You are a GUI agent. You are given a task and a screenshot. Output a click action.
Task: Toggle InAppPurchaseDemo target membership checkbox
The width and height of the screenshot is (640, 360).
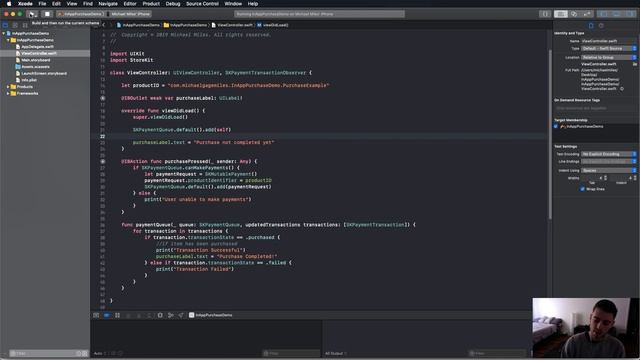pyautogui.click(x=556, y=127)
